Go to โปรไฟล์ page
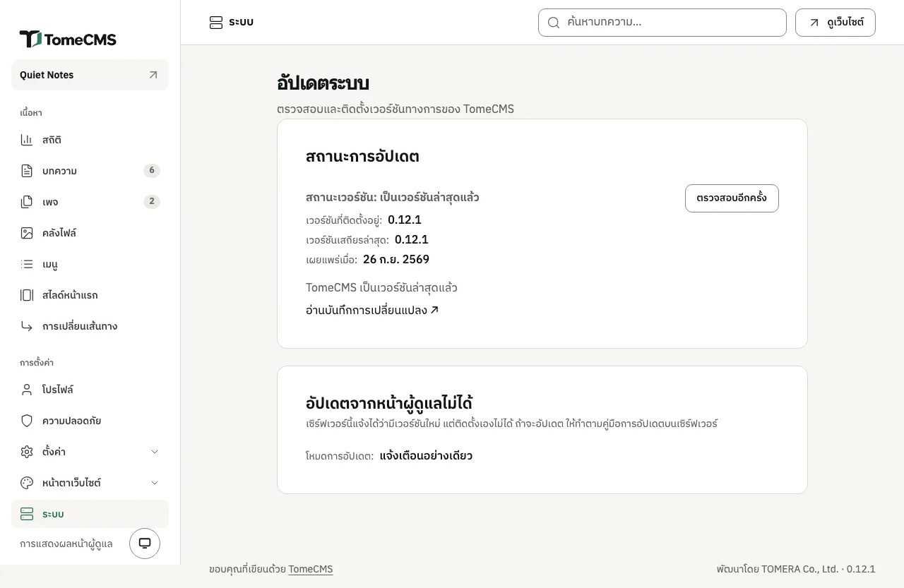 (90, 390)
